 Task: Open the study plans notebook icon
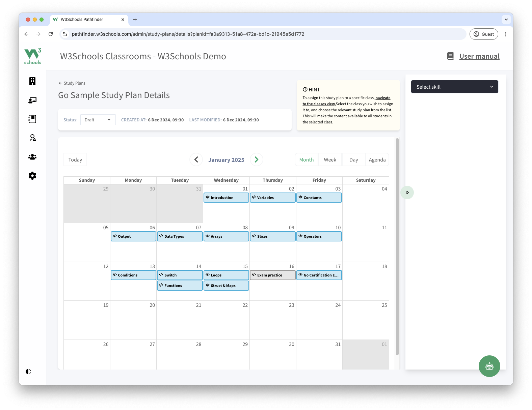(x=32, y=119)
